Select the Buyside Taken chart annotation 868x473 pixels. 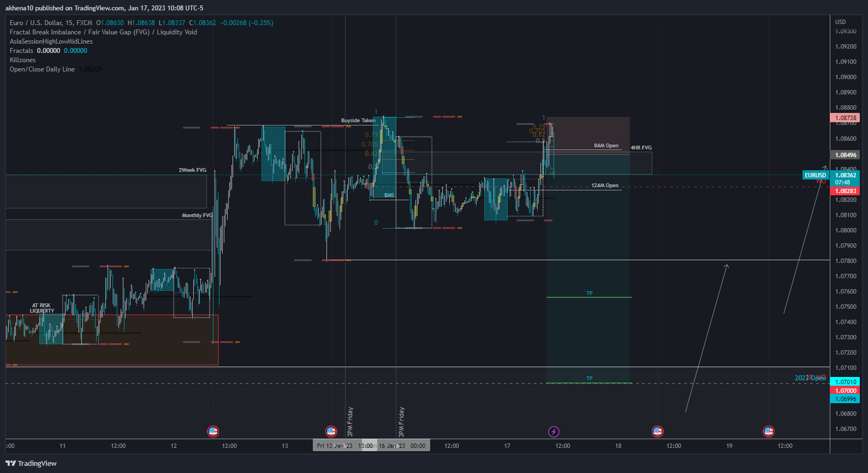coord(358,121)
